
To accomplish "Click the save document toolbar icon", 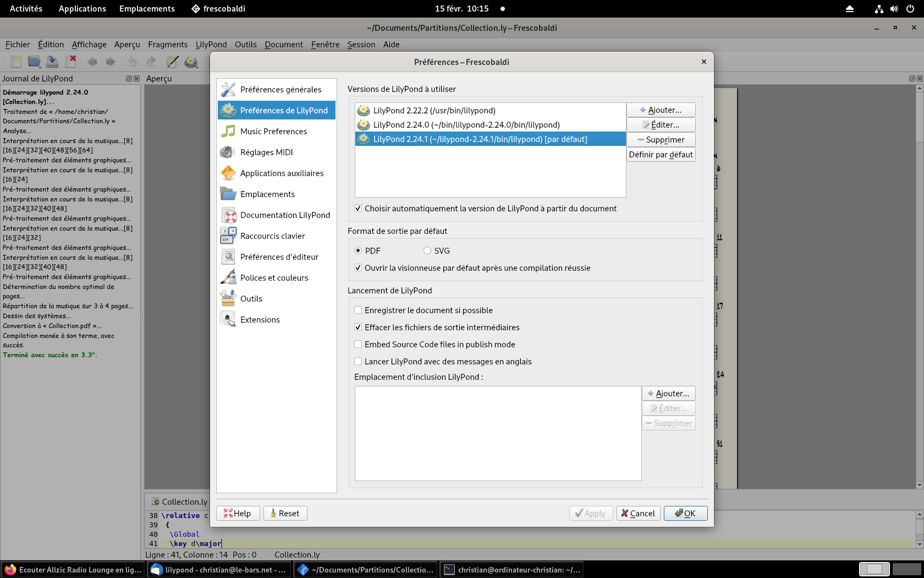I will coord(52,62).
